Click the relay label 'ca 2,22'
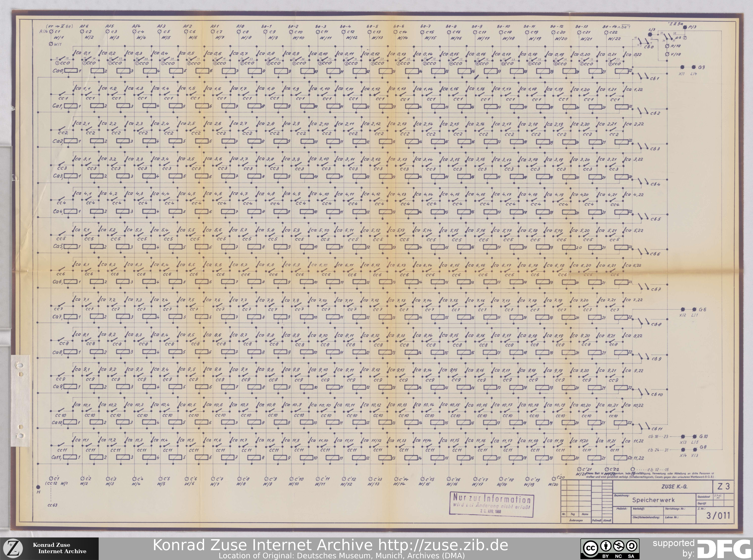 [635, 124]
